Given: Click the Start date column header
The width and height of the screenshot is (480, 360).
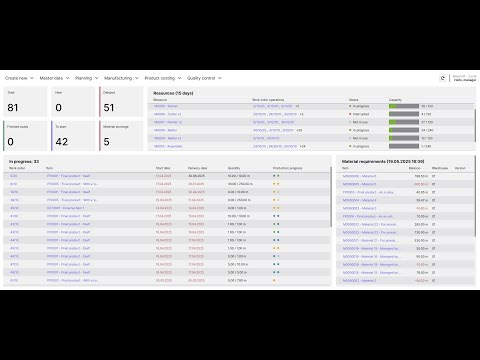Looking at the screenshot, I should click(163, 168).
